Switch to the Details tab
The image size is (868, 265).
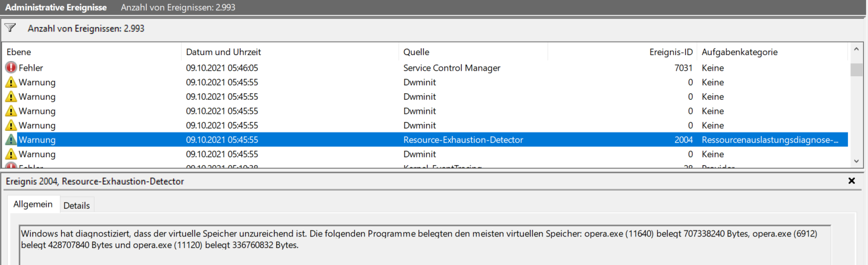(77, 206)
